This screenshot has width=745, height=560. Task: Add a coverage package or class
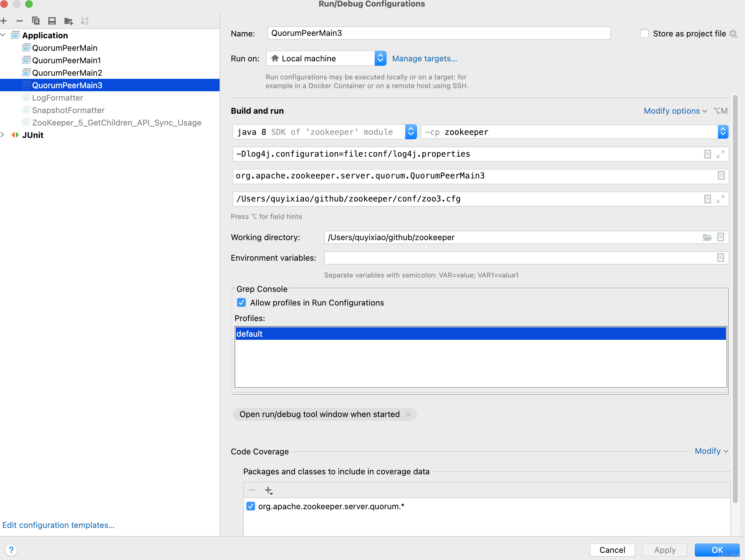click(x=268, y=490)
